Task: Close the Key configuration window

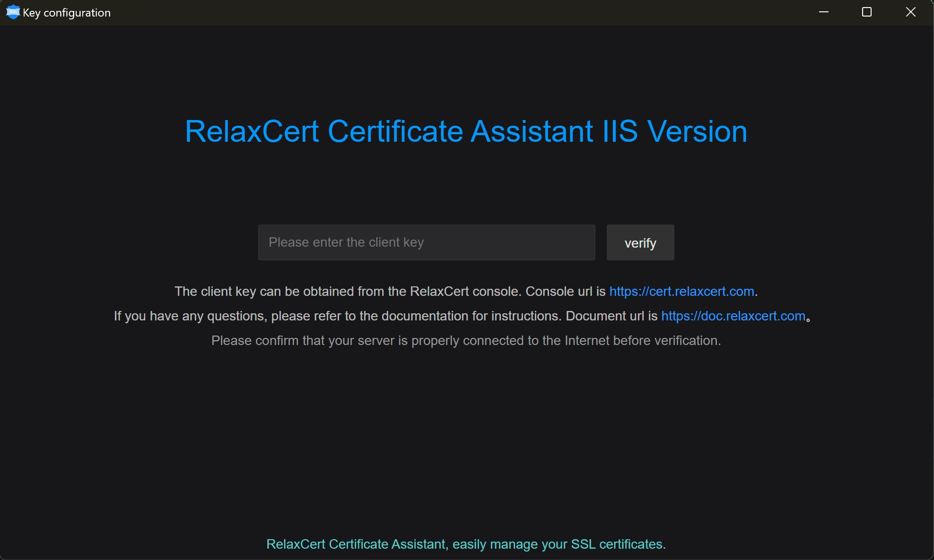Action: (911, 12)
